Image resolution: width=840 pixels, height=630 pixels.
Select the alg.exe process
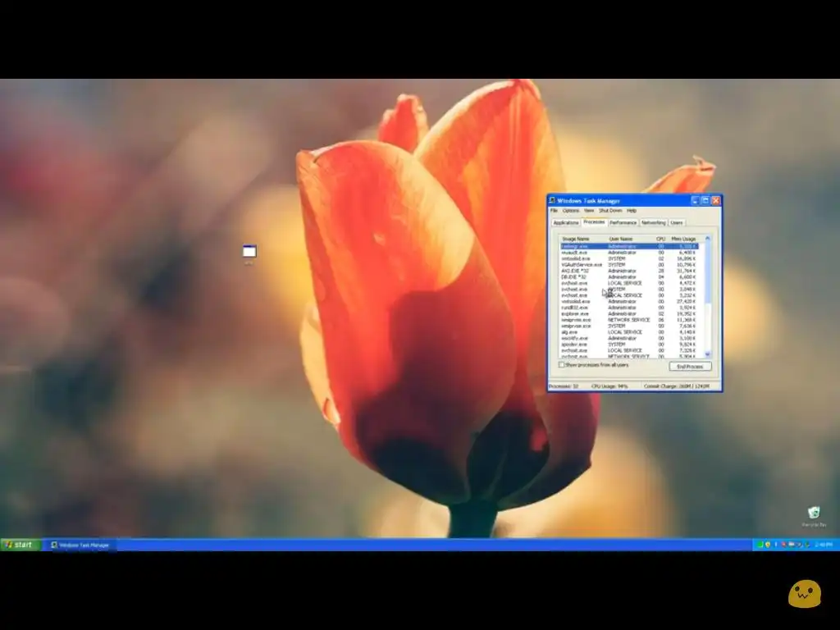coord(629,332)
